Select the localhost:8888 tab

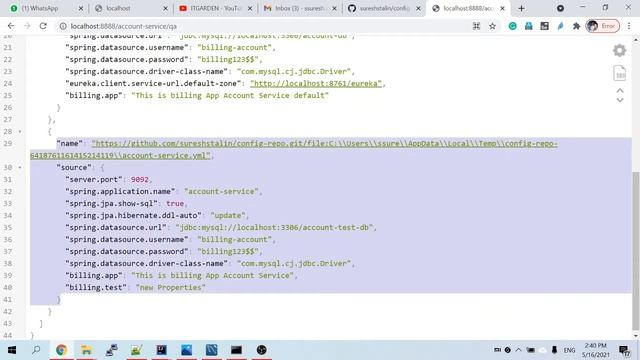(x=469, y=8)
